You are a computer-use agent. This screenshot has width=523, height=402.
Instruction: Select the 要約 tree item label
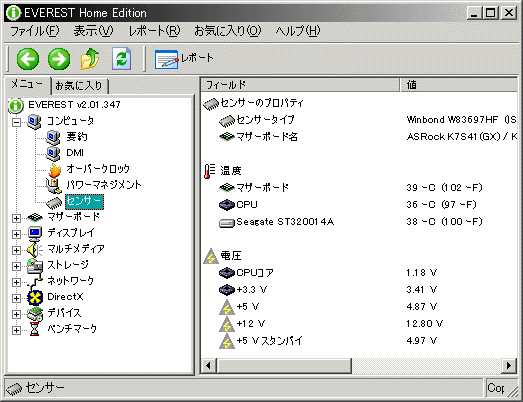[x=77, y=137]
